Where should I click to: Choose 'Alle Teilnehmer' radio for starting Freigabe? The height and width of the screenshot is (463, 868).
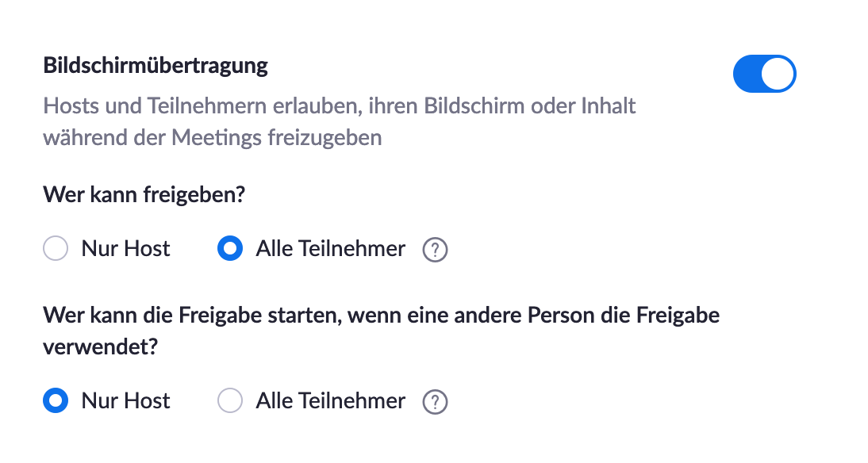tap(230, 400)
